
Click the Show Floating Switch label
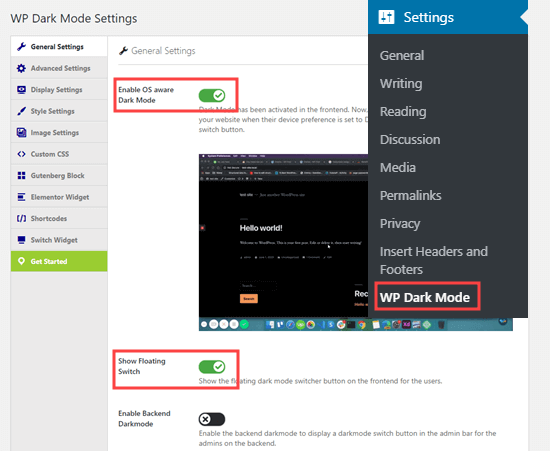coord(142,366)
